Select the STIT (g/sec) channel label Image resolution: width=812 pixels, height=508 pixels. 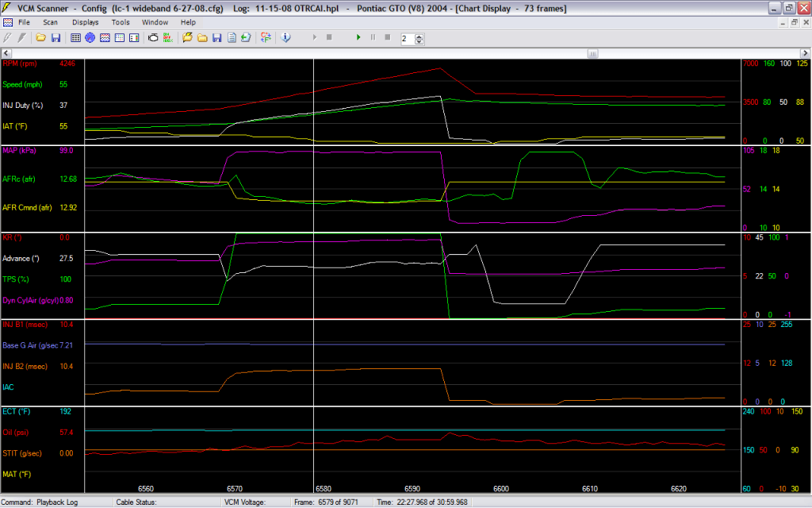[22, 453]
